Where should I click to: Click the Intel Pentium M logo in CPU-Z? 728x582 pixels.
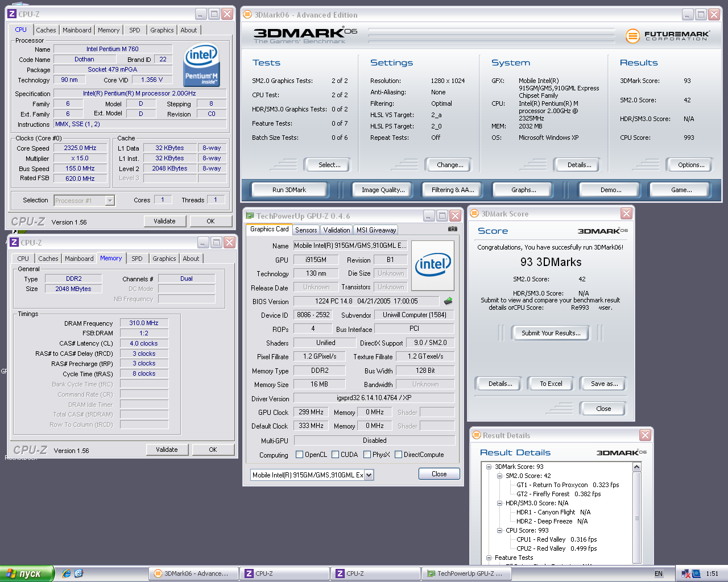tap(201, 65)
